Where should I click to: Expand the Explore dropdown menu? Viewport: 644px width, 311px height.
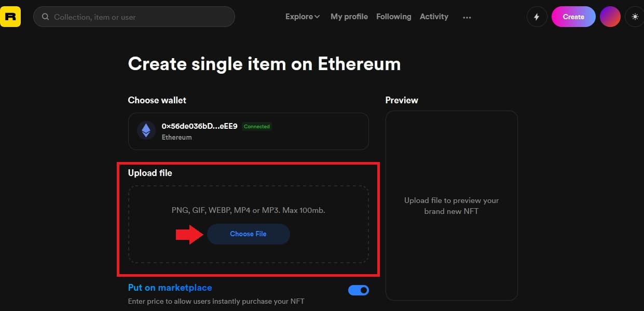[x=303, y=17]
